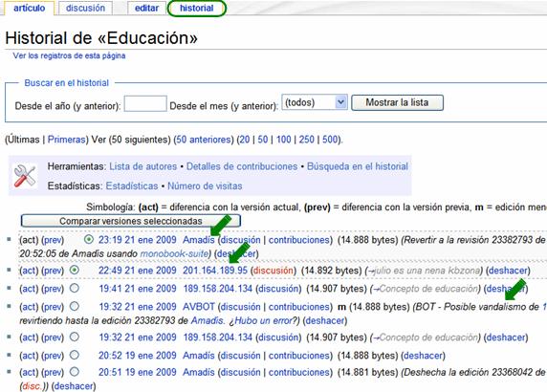
Task: Open revision 23:19 21 ene 2009
Action: pyautogui.click(x=138, y=240)
